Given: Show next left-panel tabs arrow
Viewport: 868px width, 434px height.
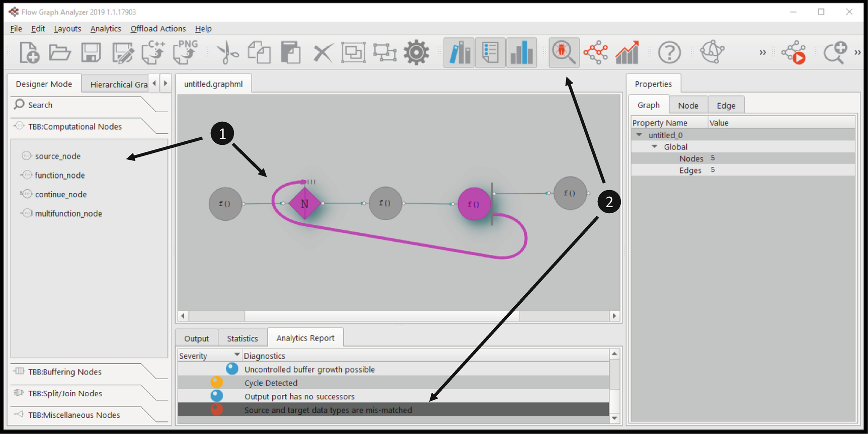Looking at the screenshot, I should [x=166, y=83].
